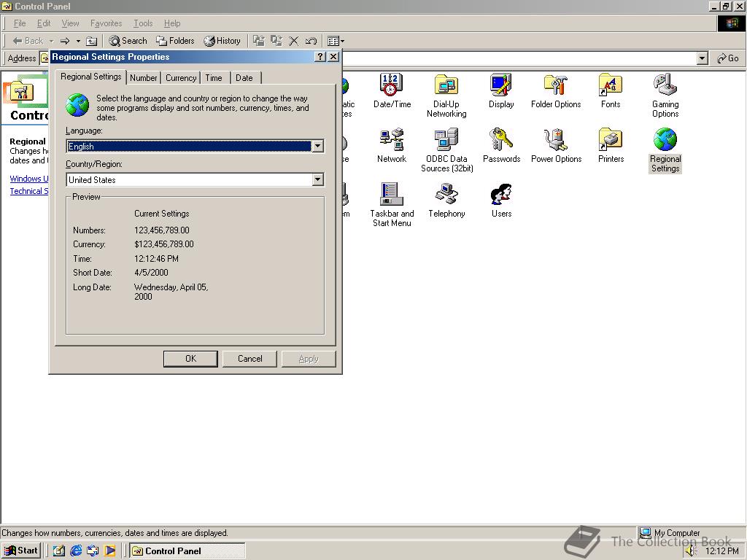Click the Search toolbar button

[128, 41]
